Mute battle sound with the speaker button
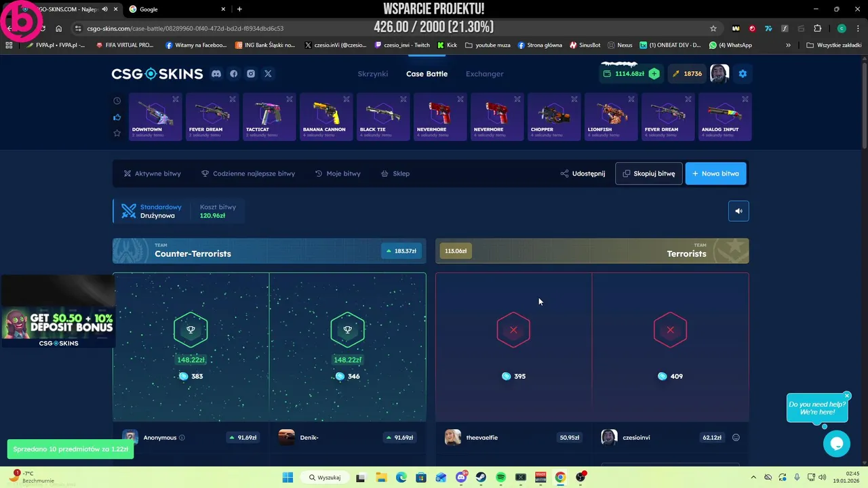Screen dimensions: 868x488 [x=738, y=211]
